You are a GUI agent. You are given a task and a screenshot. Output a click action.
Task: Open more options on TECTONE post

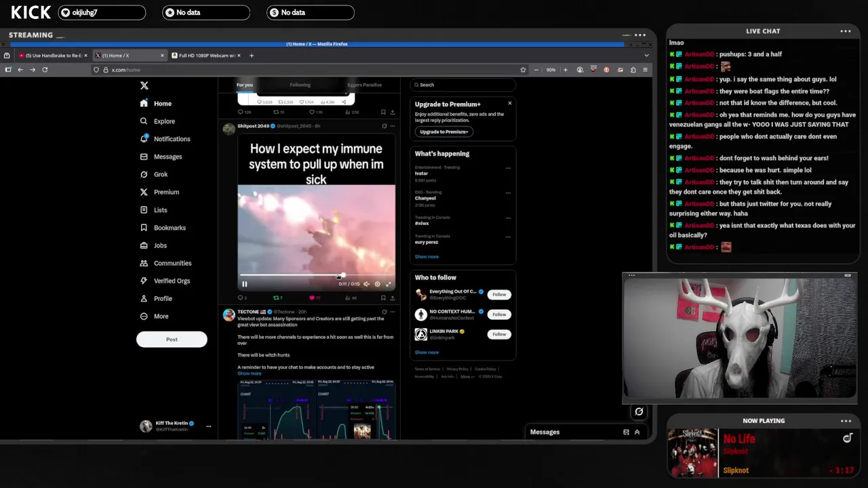pyautogui.click(x=393, y=312)
